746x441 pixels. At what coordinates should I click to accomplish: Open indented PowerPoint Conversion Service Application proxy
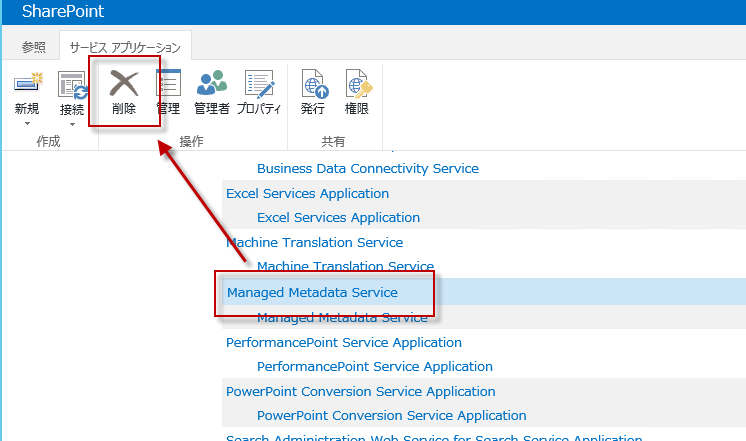coord(392,415)
